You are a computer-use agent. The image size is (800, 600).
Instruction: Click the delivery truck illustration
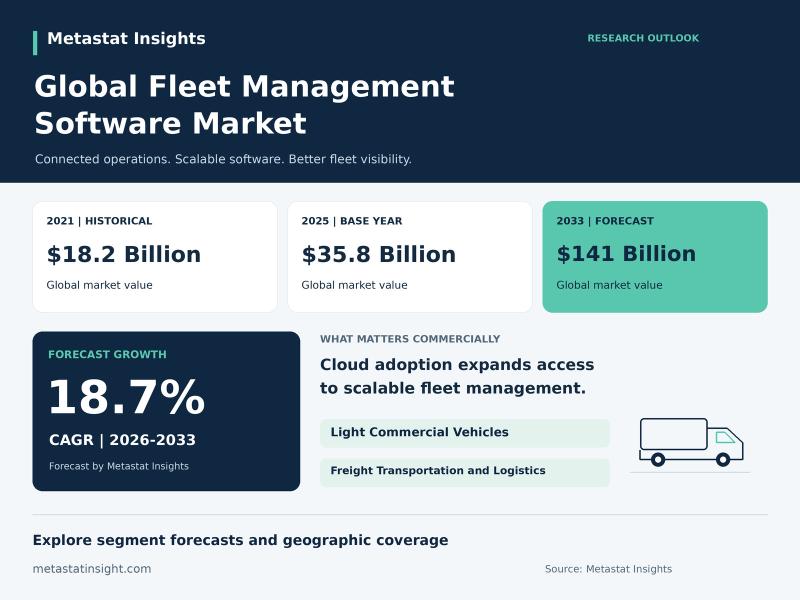[x=691, y=443]
